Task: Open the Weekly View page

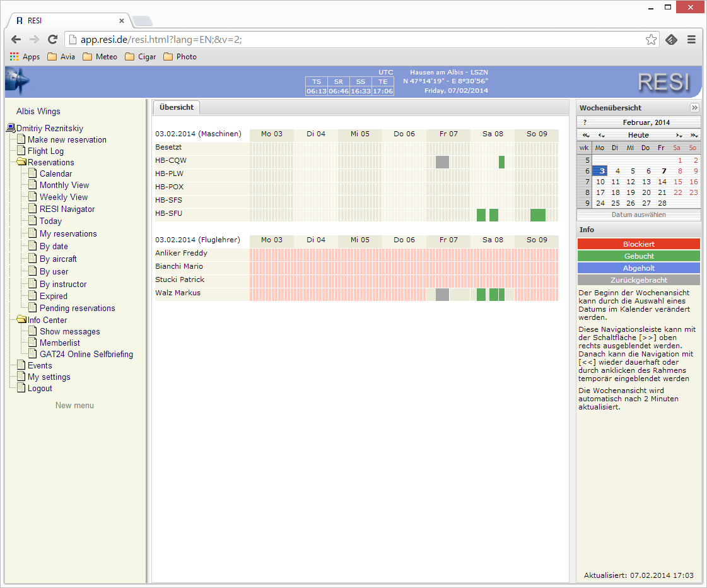Action: tap(64, 197)
